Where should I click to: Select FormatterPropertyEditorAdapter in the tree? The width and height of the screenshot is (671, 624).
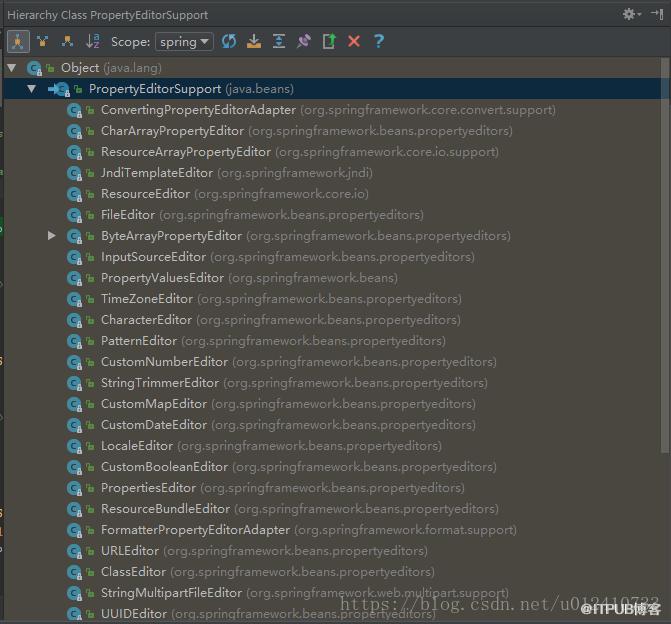(x=195, y=529)
